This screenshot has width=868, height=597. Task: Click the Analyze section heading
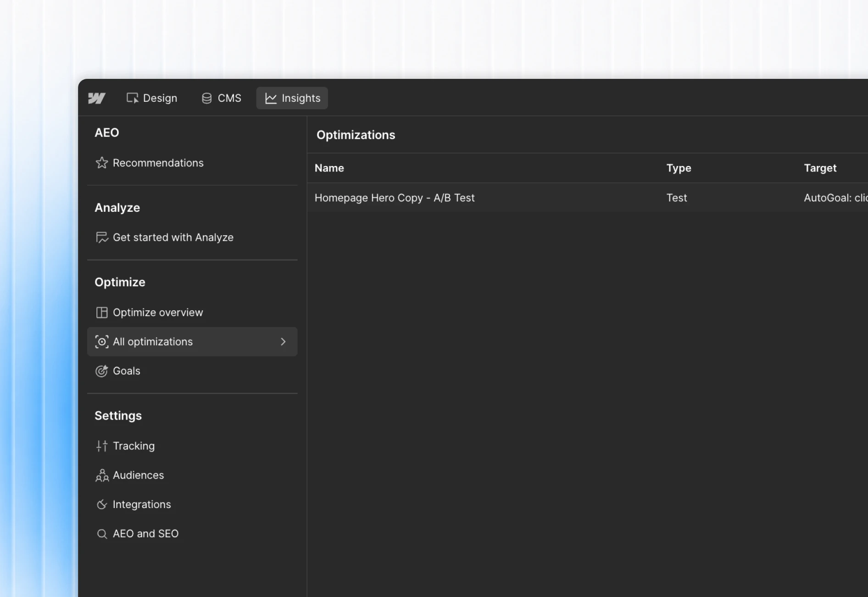117,208
